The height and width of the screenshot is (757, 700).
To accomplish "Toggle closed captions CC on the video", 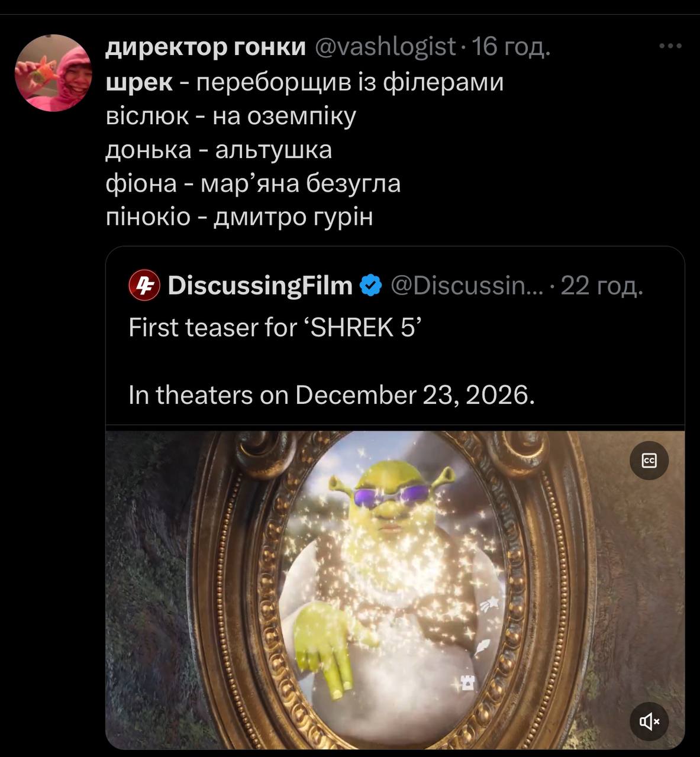I will [x=649, y=460].
